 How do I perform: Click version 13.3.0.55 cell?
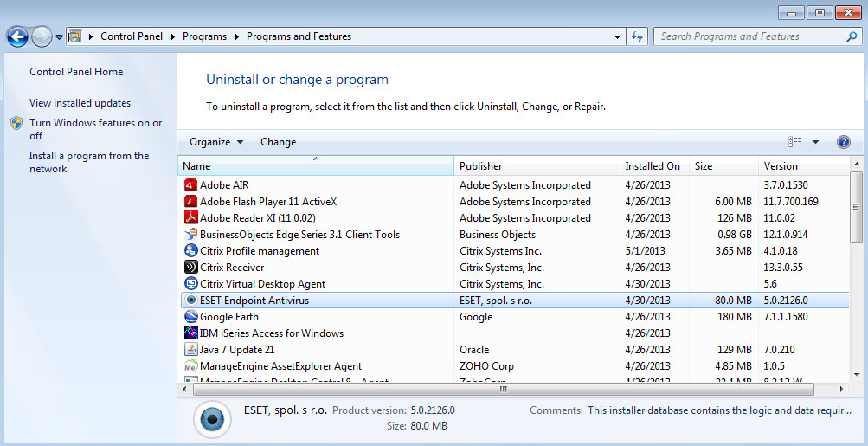tap(782, 267)
